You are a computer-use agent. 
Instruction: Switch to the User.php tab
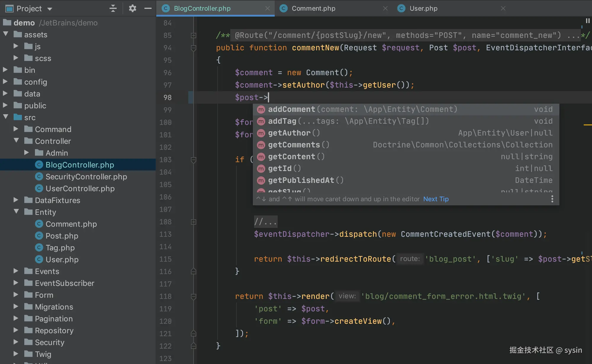(x=423, y=8)
